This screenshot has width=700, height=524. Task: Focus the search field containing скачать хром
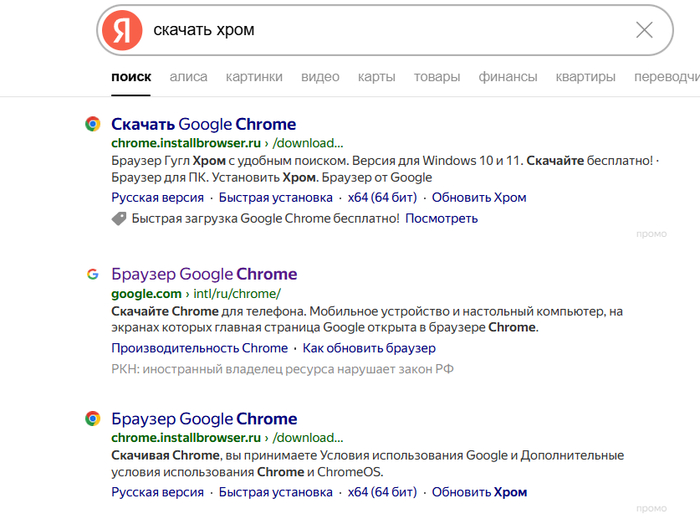380,30
